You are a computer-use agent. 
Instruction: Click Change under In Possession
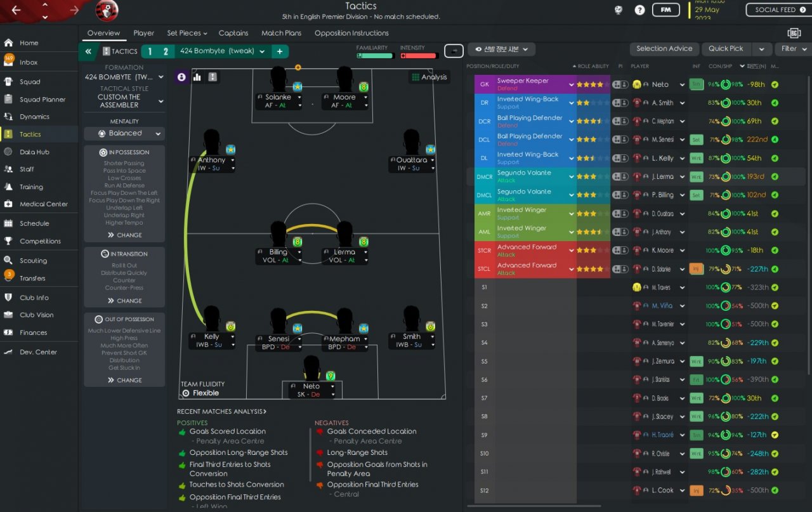[x=124, y=235]
